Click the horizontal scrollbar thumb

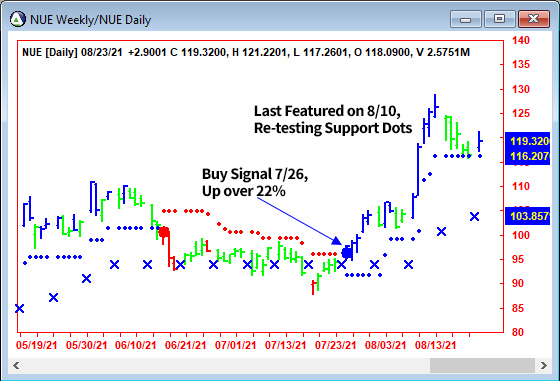(x=482, y=365)
